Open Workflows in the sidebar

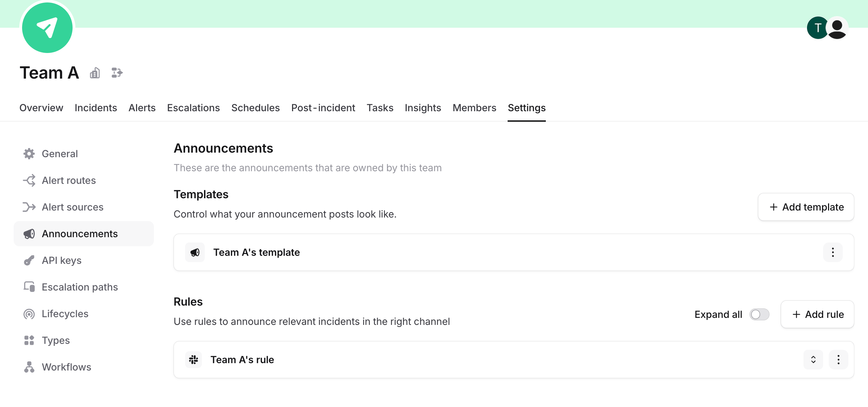pos(84,367)
